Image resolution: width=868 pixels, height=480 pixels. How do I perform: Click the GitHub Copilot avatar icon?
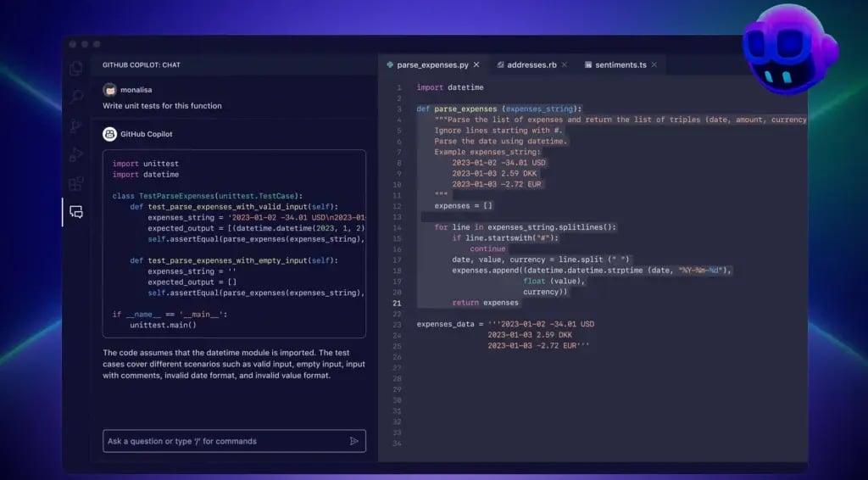coord(109,134)
